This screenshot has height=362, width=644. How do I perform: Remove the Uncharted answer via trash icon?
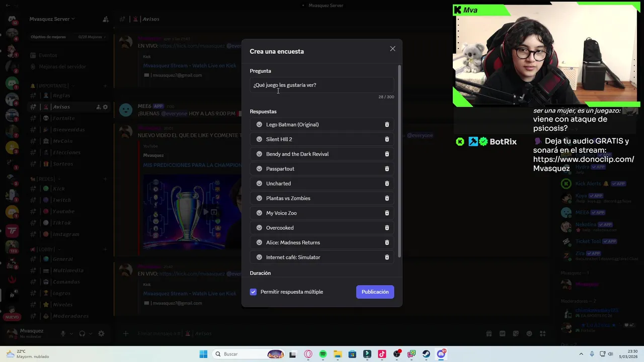point(387,184)
